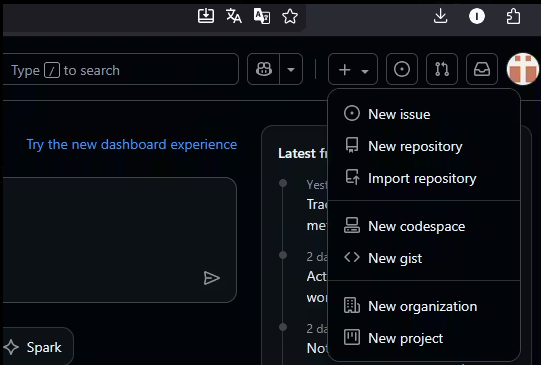Open the Pull requests icon in header
This screenshot has height=365, width=541.
[442, 69]
